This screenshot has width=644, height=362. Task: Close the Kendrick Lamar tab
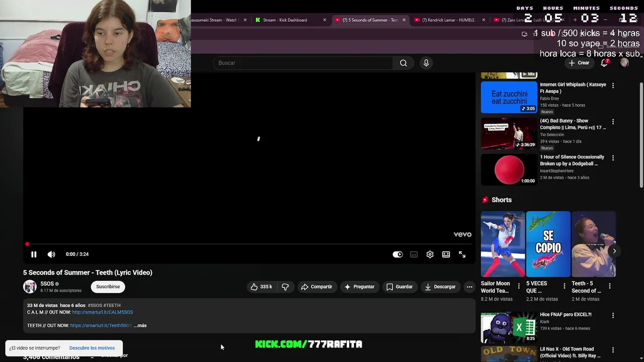point(484,20)
